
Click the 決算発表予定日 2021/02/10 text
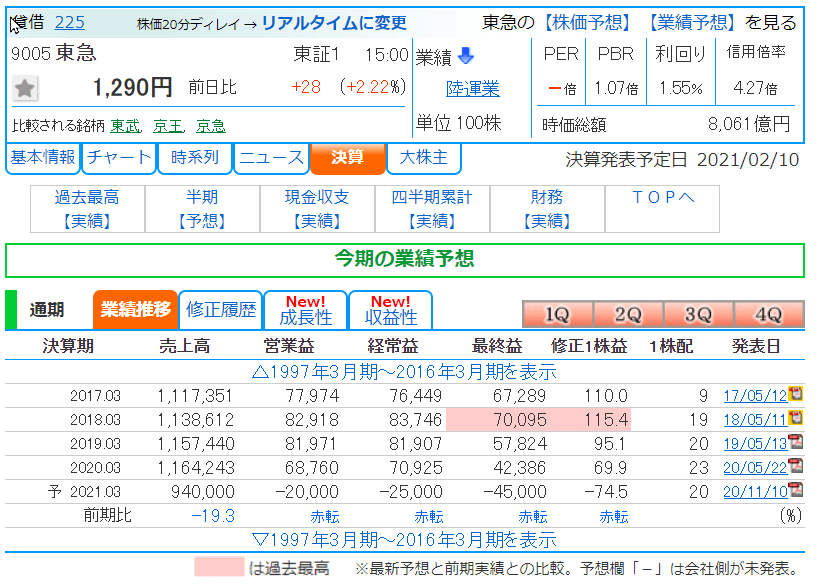pyautogui.click(x=682, y=160)
